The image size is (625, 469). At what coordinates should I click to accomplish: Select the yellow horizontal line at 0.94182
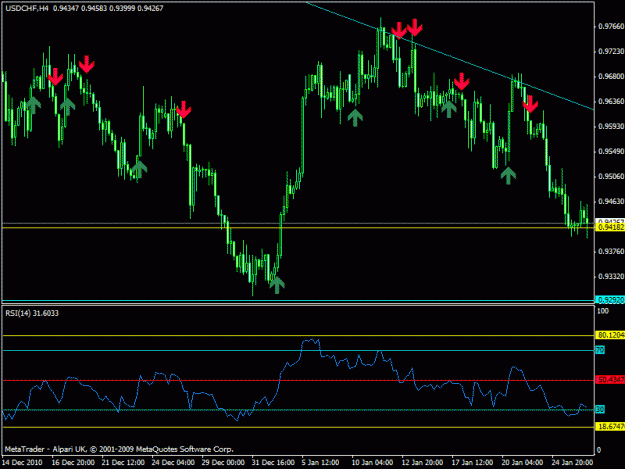click(x=298, y=228)
